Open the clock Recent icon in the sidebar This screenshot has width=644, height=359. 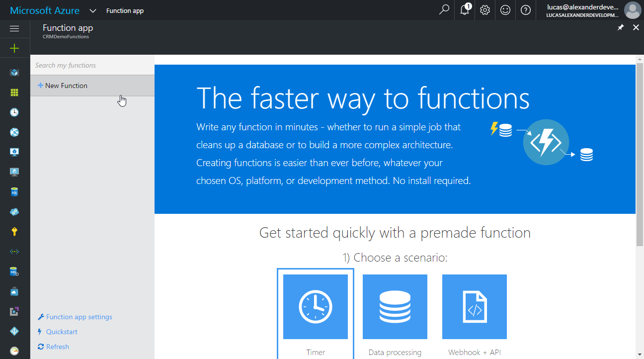click(x=14, y=112)
